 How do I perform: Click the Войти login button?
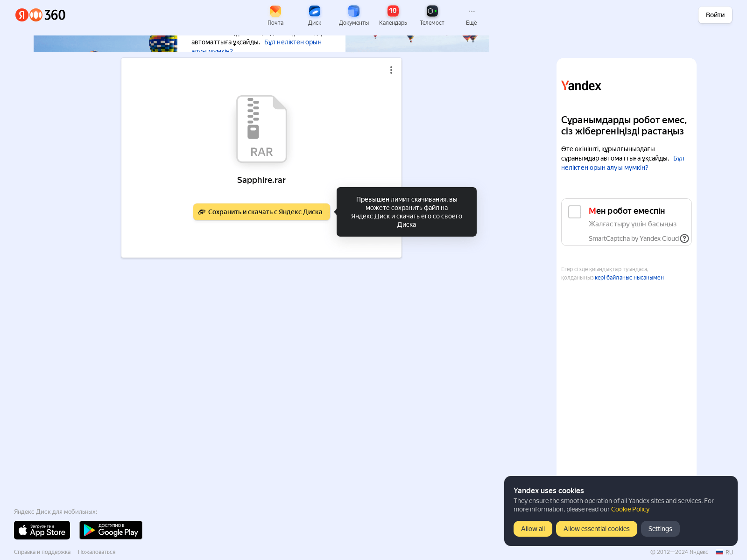pos(715,15)
